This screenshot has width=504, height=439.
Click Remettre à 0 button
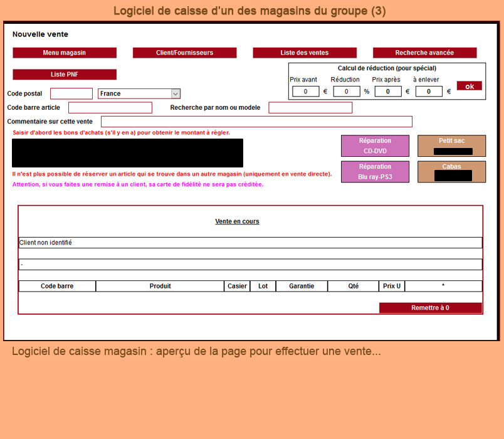pyautogui.click(x=431, y=308)
